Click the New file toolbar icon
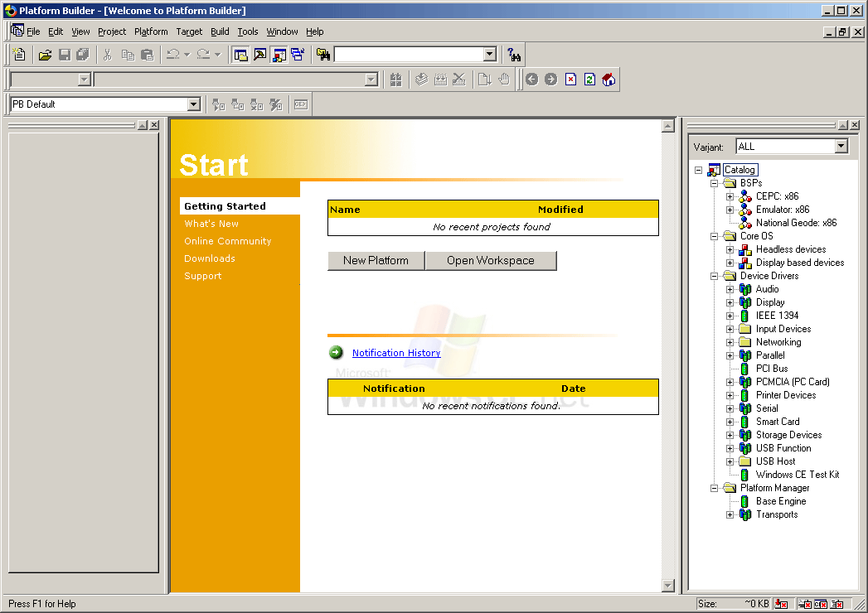This screenshot has height=613, width=868. [19, 54]
